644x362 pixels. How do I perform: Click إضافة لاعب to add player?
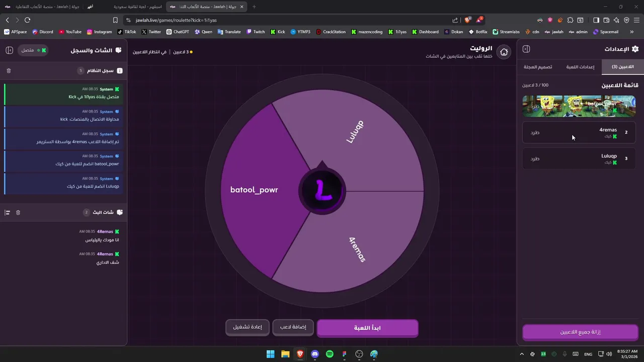(x=293, y=327)
